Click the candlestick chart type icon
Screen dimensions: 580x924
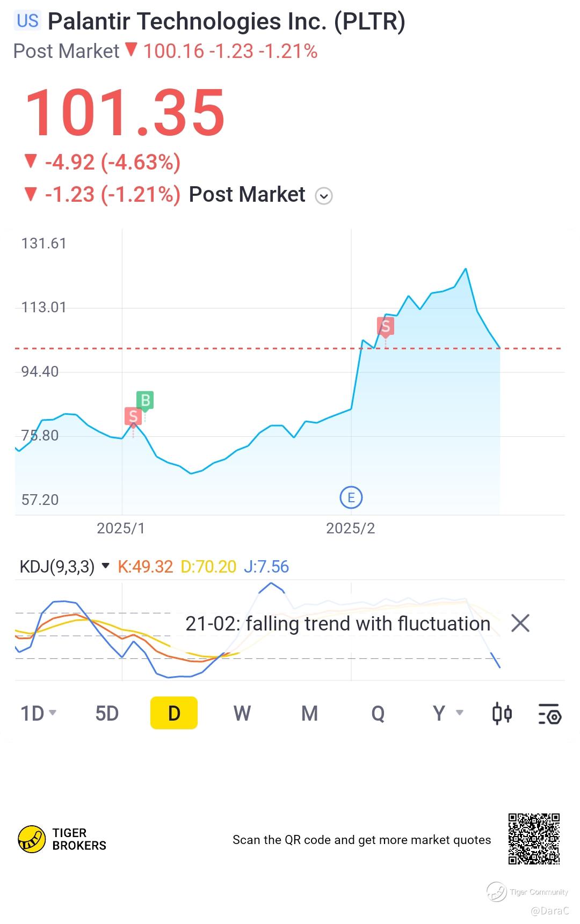pos(502,714)
